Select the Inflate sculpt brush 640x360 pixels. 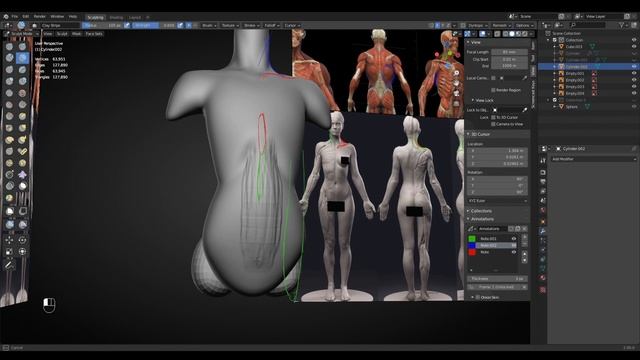point(9,81)
